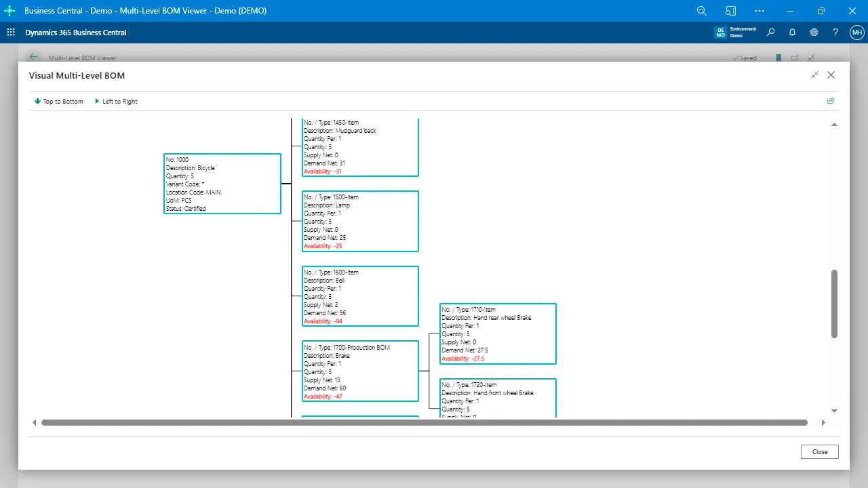Select the Bicycle root node box
The image size is (868, 488).
point(222,184)
